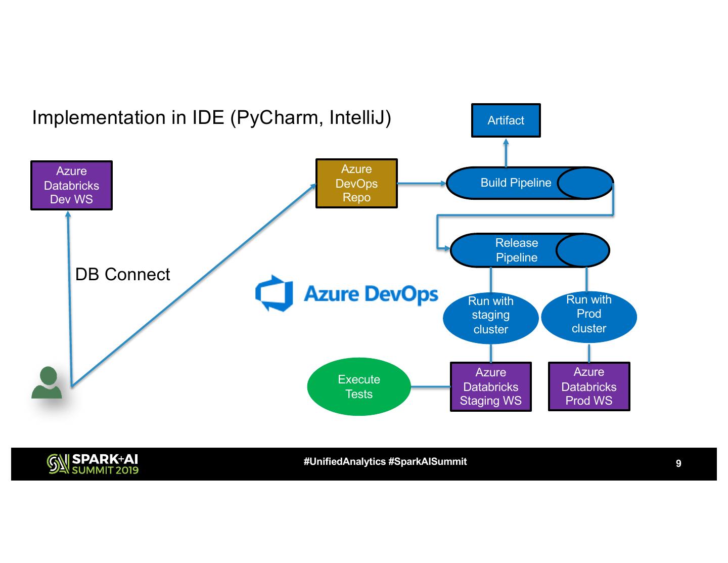
Task: Select the slide title text
Action: [212, 118]
